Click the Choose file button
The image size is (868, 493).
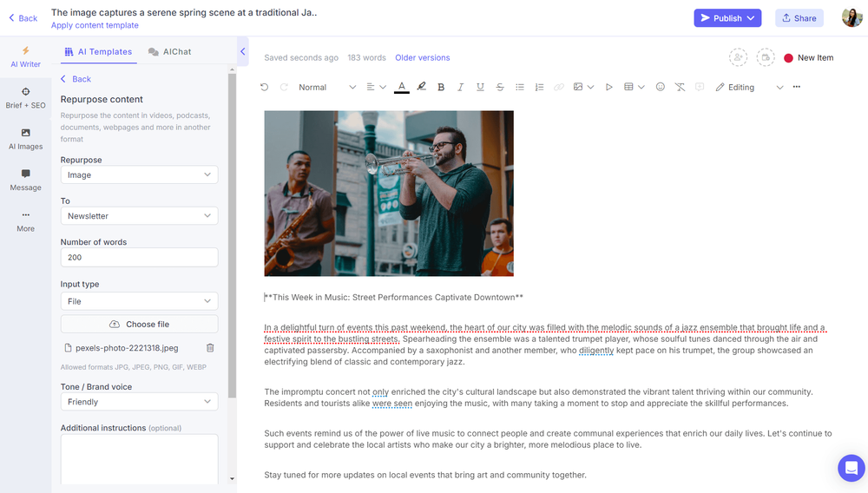point(139,325)
